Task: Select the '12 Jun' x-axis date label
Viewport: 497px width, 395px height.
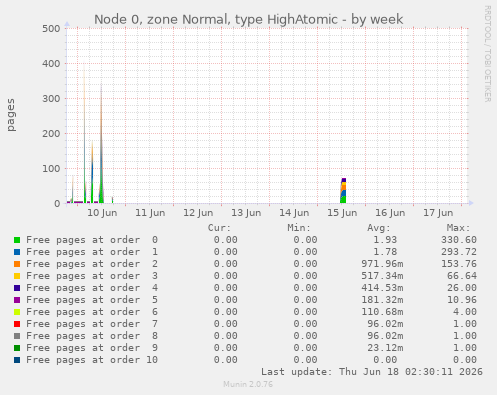Action: tap(198, 213)
